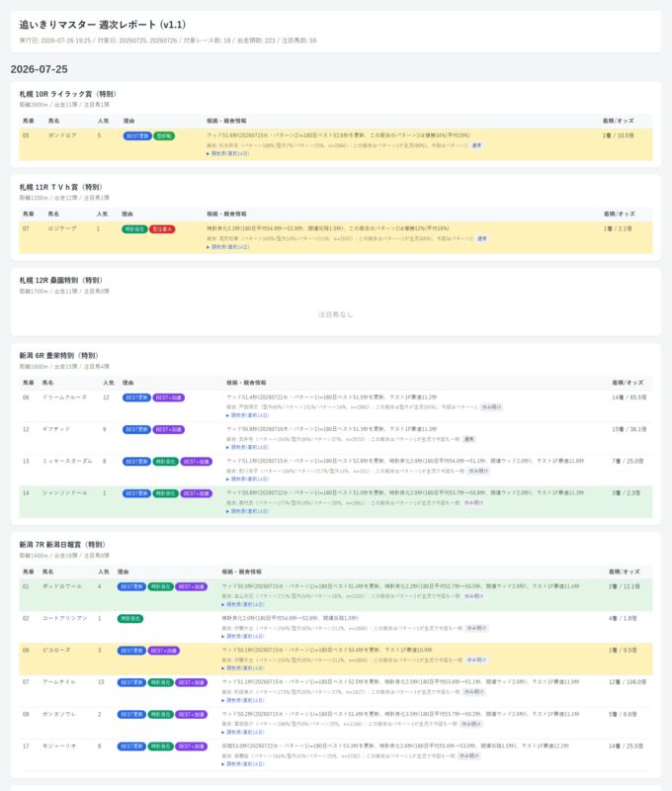Click the horse name in Niigata 7R horse 02 row

point(64,619)
